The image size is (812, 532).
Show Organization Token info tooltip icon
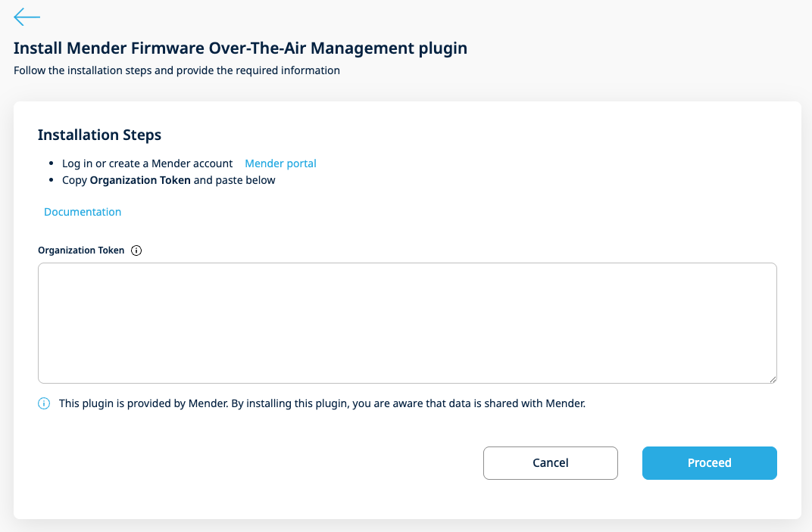136,250
